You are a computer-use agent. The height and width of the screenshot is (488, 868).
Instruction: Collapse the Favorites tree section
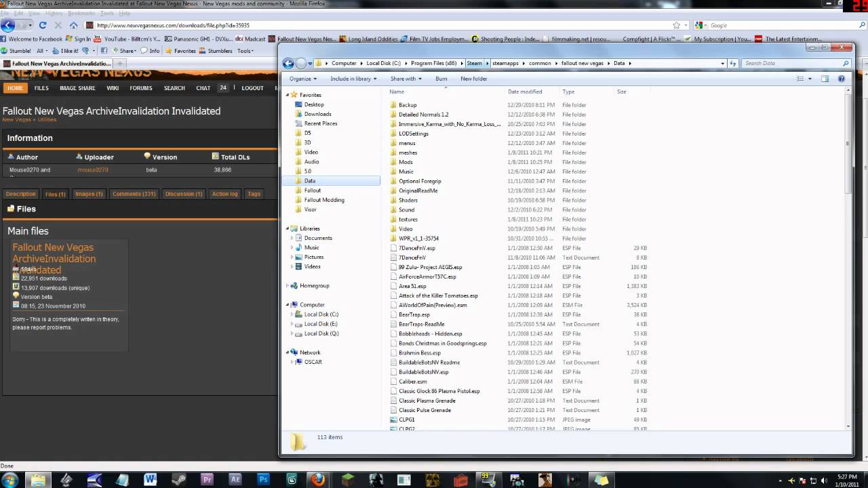[288, 95]
